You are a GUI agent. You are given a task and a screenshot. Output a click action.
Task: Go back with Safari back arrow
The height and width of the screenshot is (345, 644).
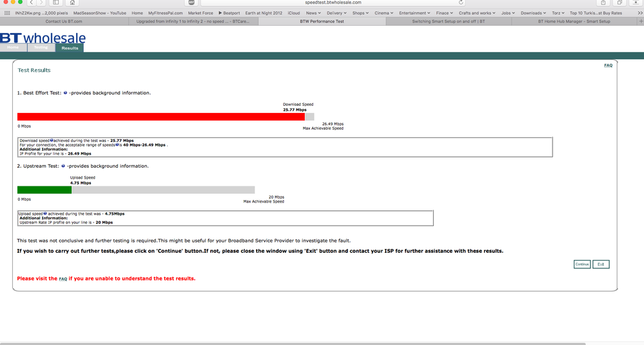[x=32, y=3]
